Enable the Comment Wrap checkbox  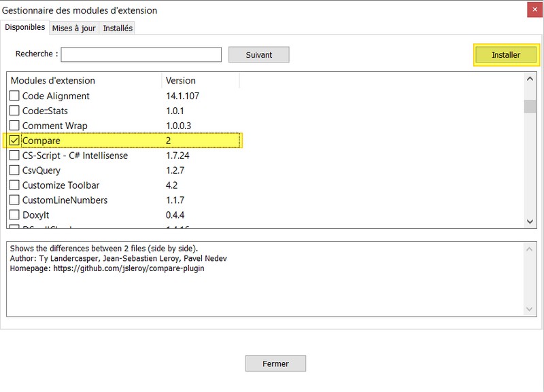pos(14,126)
